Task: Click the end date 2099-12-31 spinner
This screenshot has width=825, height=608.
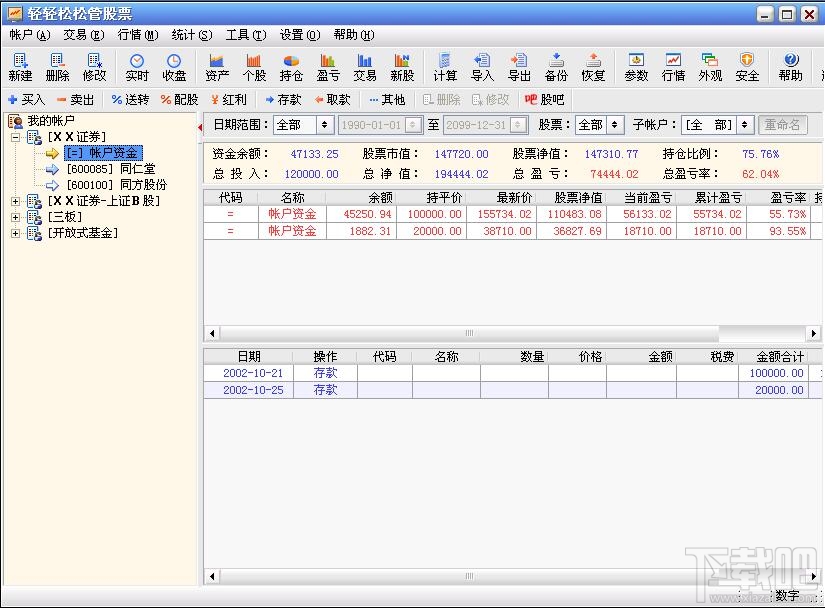Action: [x=518, y=125]
